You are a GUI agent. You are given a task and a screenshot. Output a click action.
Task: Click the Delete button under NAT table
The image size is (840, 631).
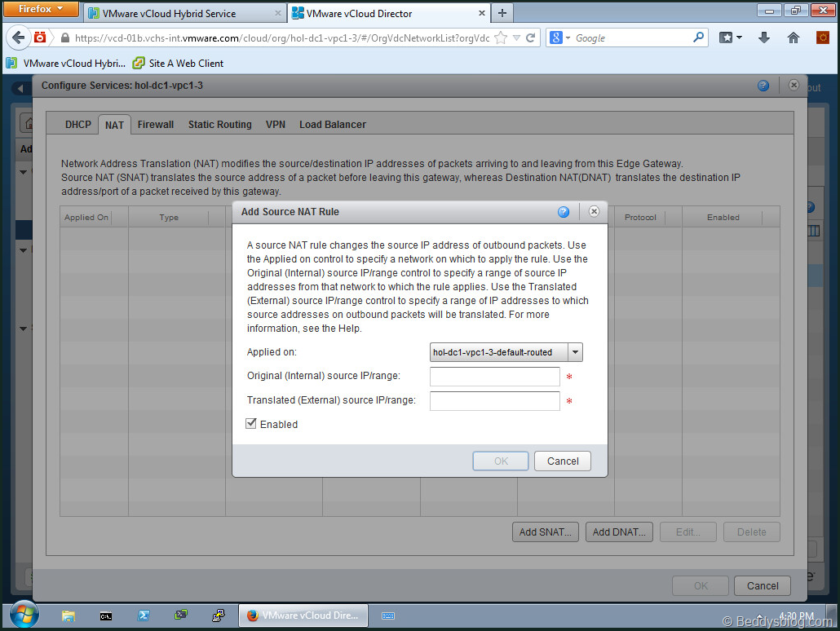752,532
